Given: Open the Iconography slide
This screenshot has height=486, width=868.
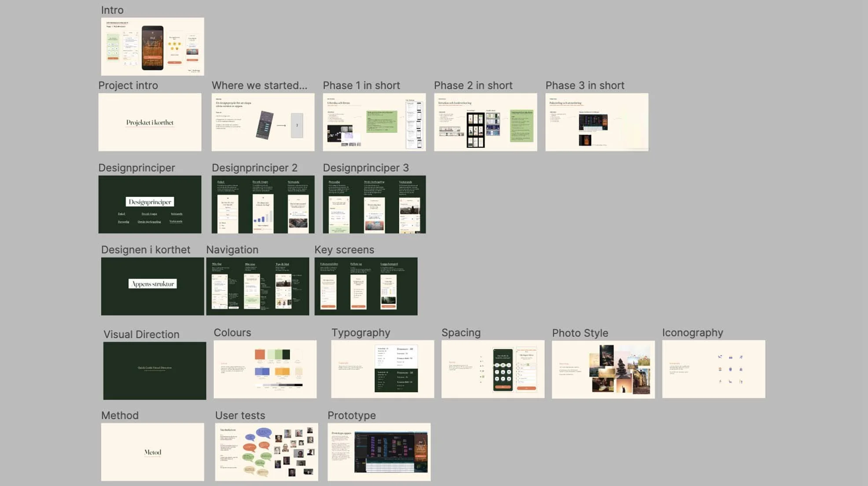Looking at the screenshot, I should (713, 368).
